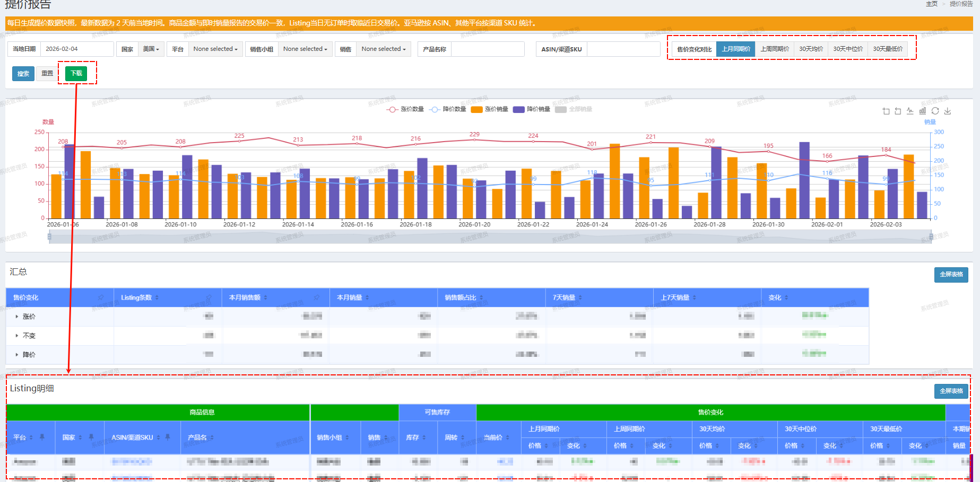Select the 上周同期价 comparison tab

(775, 49)
